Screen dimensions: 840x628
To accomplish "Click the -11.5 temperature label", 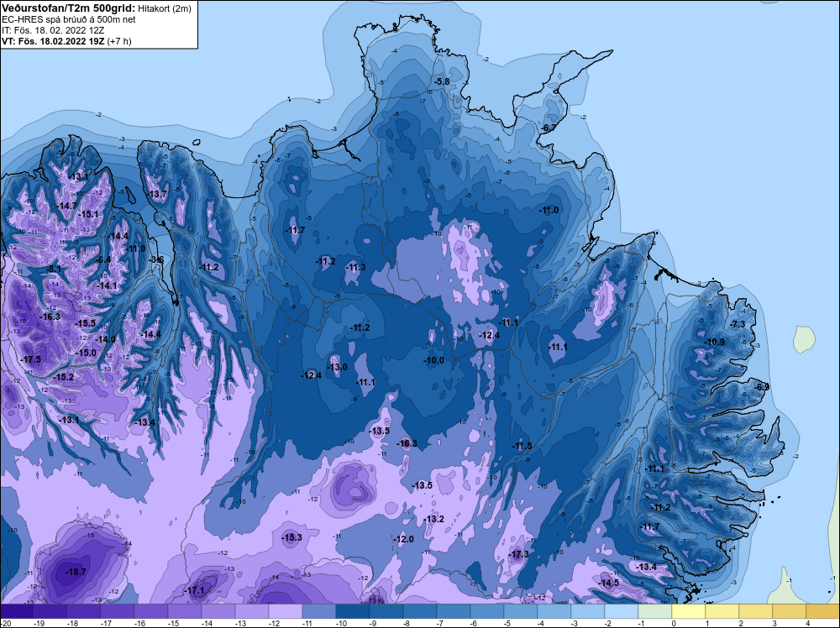I will click(522, 447).
